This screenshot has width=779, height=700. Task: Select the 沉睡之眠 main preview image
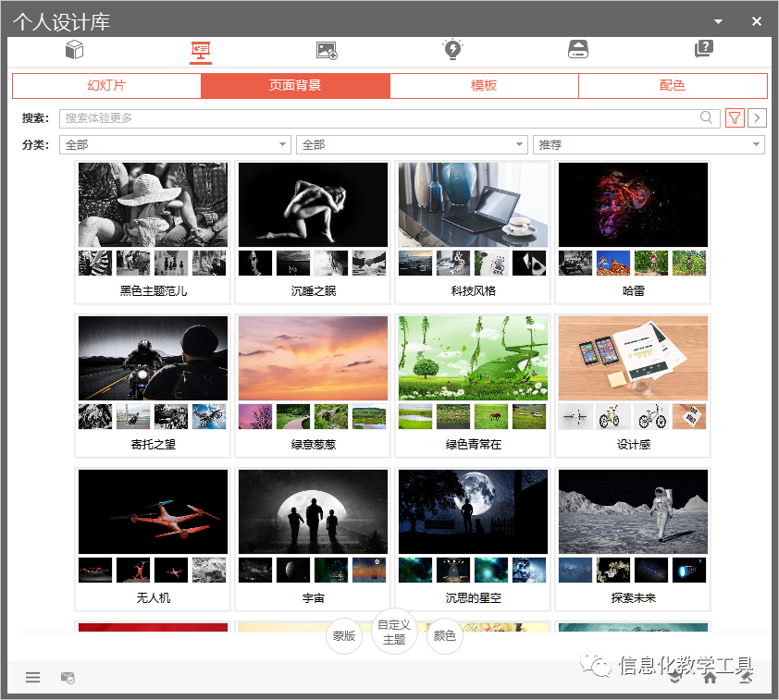pyautogui.click(x=313, y=204)
